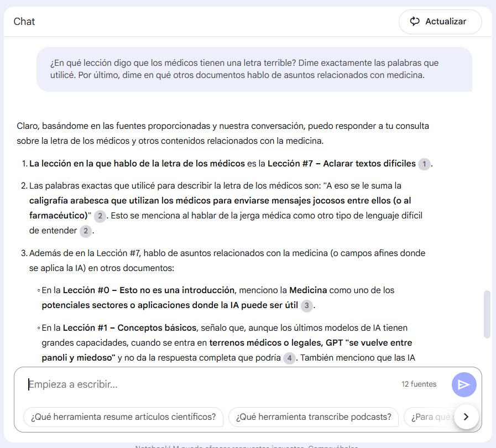Open citation 4 after 'que podría'

(289, 358)
